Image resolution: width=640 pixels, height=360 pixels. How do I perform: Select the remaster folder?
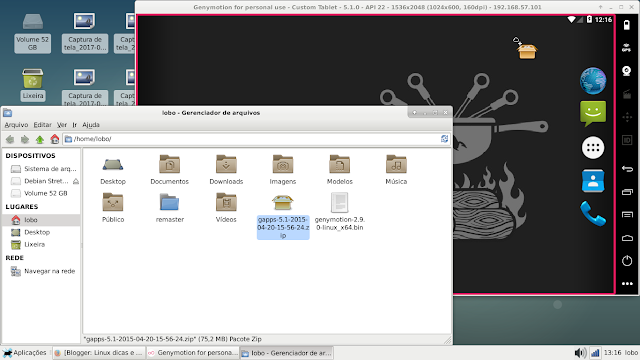pos(169,202)
